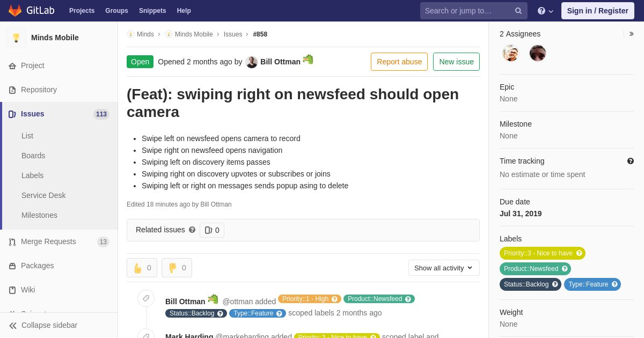Image resolution: width=644 pixels, height=338 pixels.
Task: Click the Report abuse button
Action: pos(399,62)
